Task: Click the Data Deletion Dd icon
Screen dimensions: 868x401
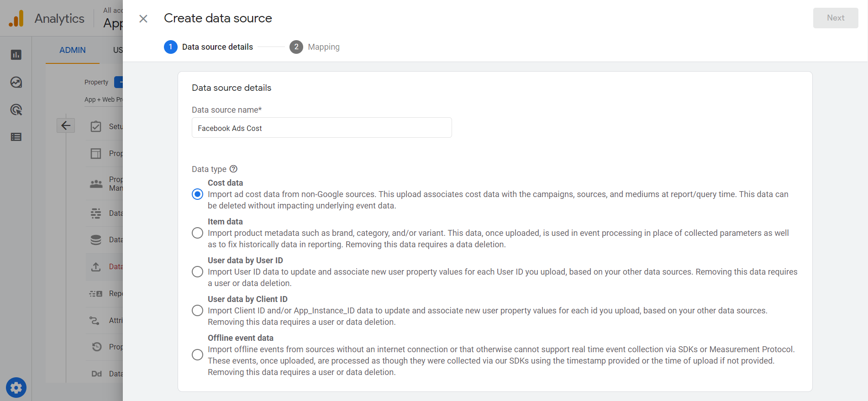Action: [96, 374]
